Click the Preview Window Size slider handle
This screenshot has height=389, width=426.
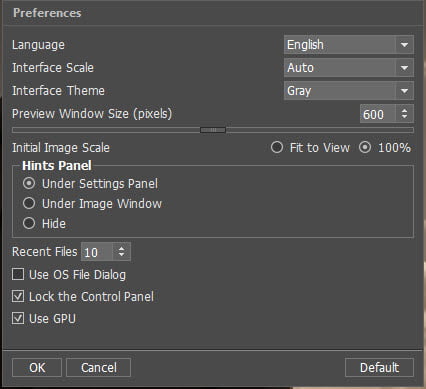(x=213, y=130)
